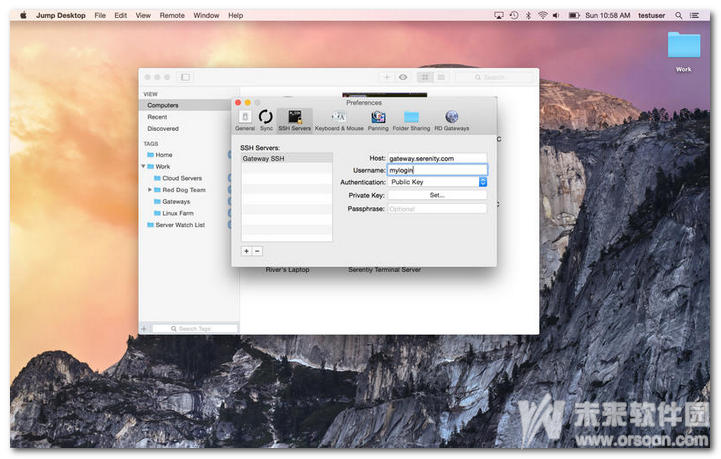
Task: Expand the Red Dog Team disclosure triangle
Action: coord(150,189)
